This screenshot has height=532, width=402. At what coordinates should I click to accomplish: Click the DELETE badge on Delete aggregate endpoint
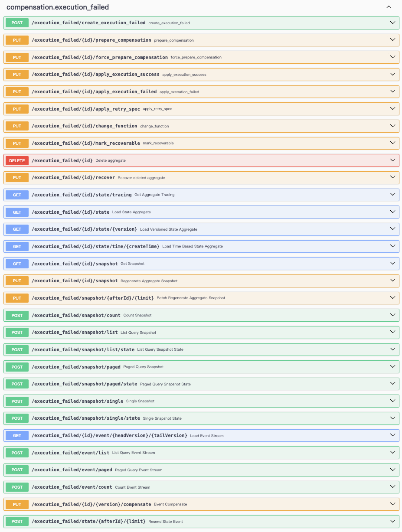(x=16, y=160)
